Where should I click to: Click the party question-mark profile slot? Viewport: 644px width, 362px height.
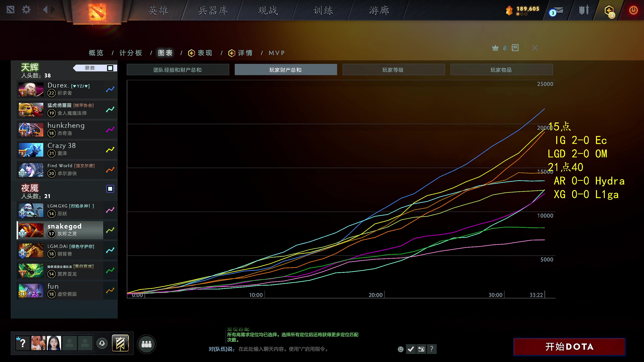click(x=22, y=343)
